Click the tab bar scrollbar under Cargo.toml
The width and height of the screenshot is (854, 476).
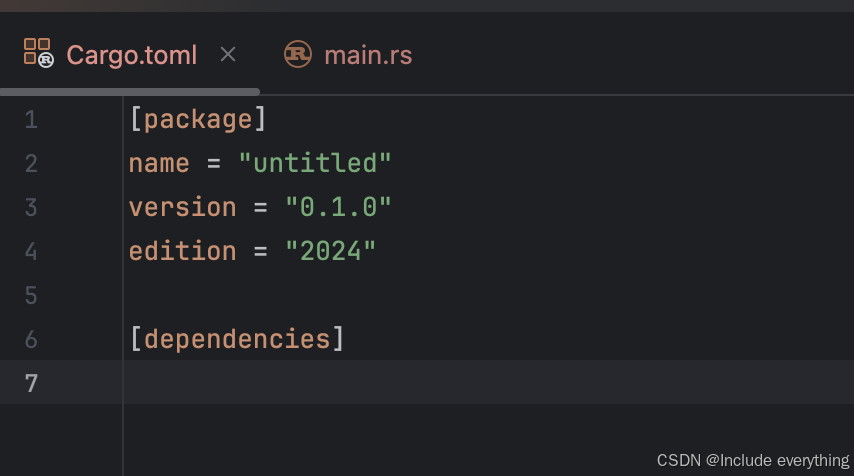[x=130, y=92]
